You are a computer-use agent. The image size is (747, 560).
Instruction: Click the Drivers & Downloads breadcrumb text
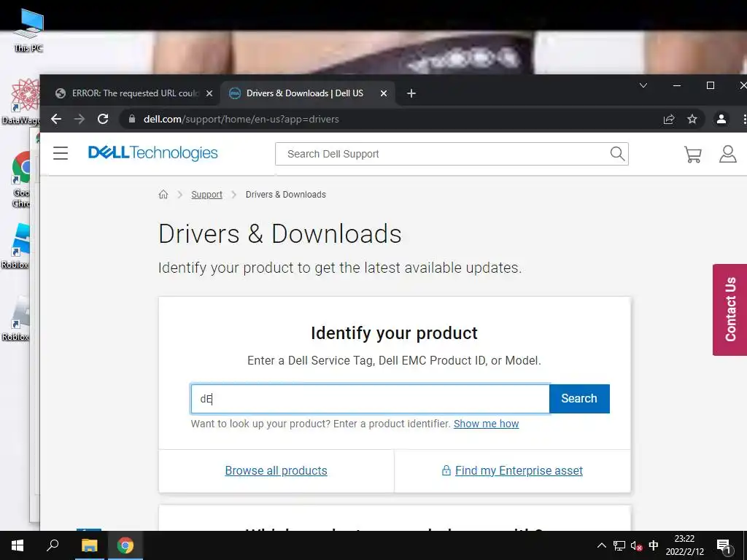[286, 194]
